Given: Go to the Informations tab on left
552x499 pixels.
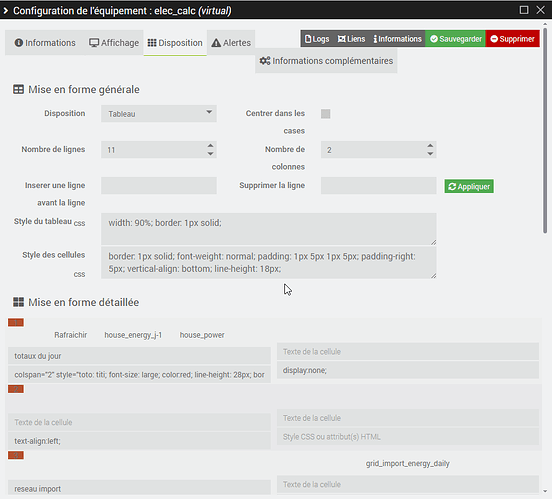Looking at the screenshot, I should (x=45, y=43).
